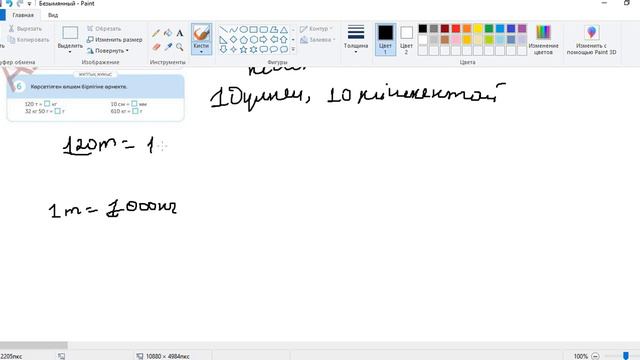Choose the down arrow shape
This screenshot has width=640, height=360.
[223, 49]
